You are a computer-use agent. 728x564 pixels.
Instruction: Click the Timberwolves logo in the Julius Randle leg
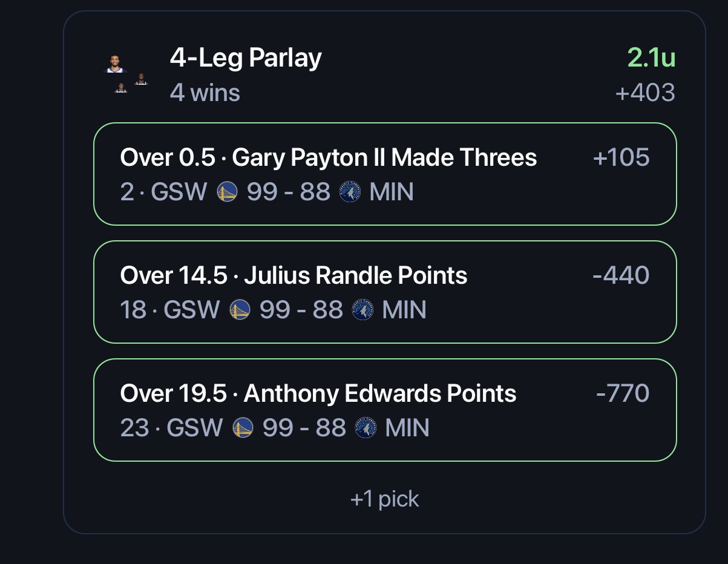click(362, 310)
